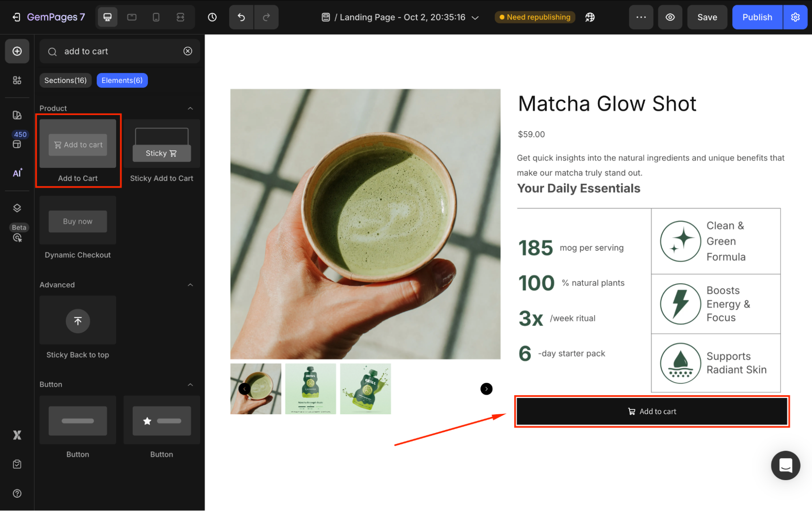
Task: Open the help question mark icon
Action: (x=17, y=493)
